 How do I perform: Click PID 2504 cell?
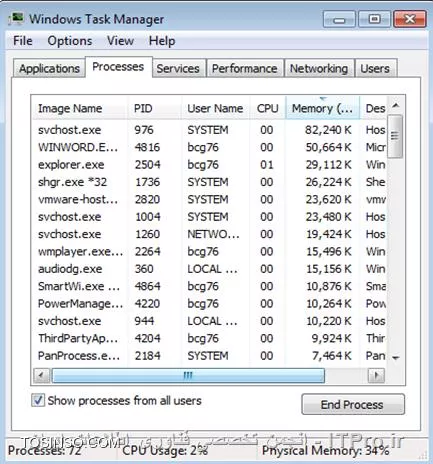pyautogui.click(x=147, y=164)
